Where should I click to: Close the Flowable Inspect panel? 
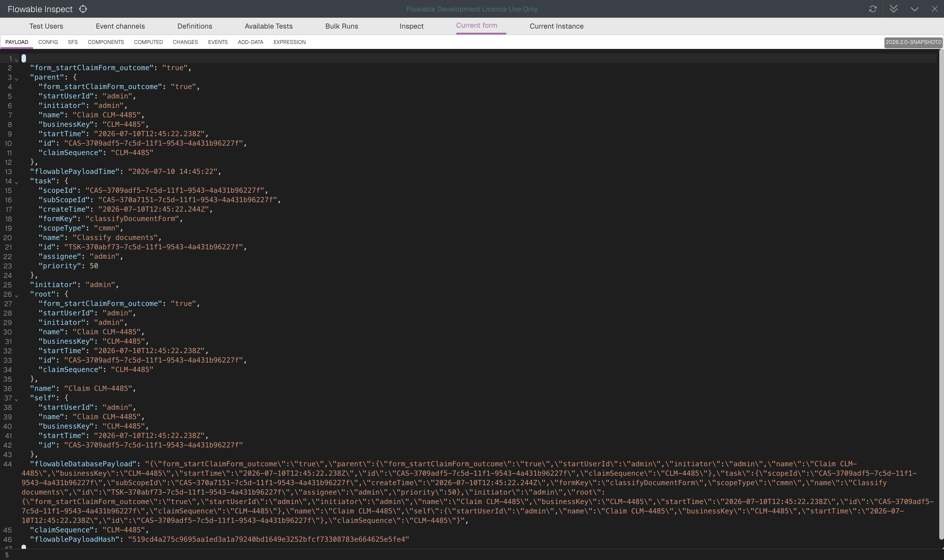[x=935, y=9]
